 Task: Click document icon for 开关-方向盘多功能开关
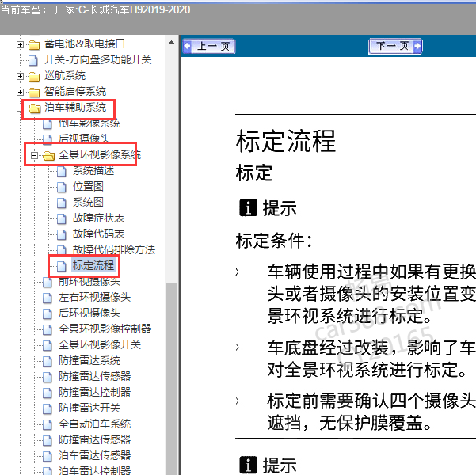point(33,60)
